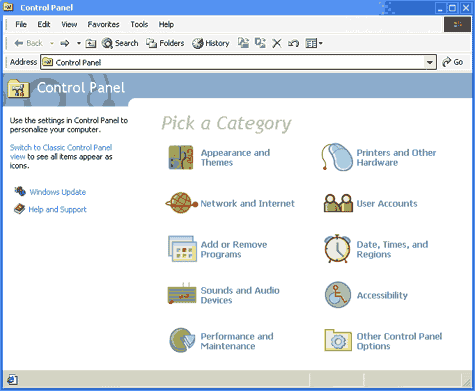Click the Accessibility wheelchair icon
Viewport: 475px width, 391px height.
[338, 295]
